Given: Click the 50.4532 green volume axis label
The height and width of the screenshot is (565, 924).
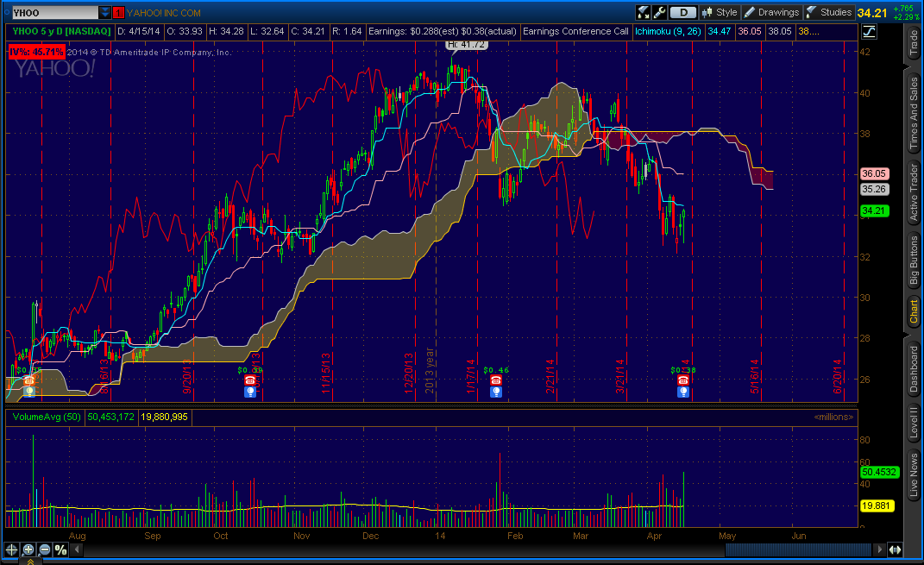Looking at the screenshot, I should coord(878,472).
